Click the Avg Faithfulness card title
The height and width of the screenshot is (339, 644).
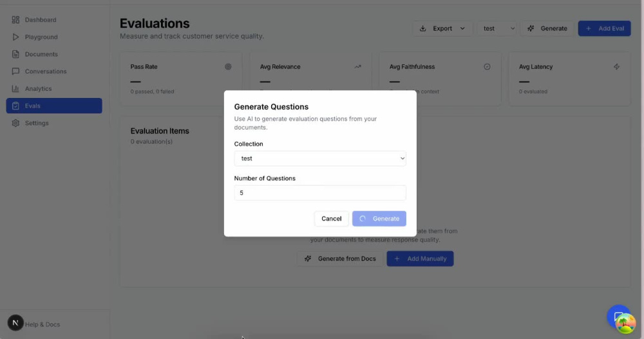412,66
